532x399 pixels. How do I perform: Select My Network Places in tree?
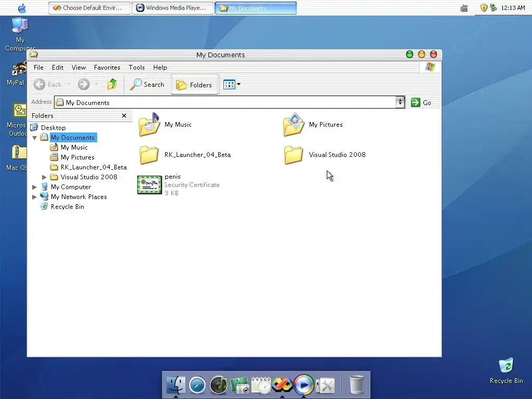coord(79,197)
